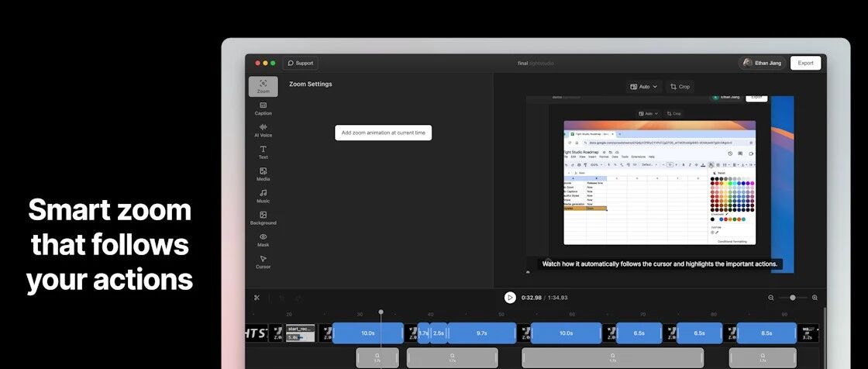Click the video preview canvas
This screenshot has height=369, width=868.
point(660,184)
